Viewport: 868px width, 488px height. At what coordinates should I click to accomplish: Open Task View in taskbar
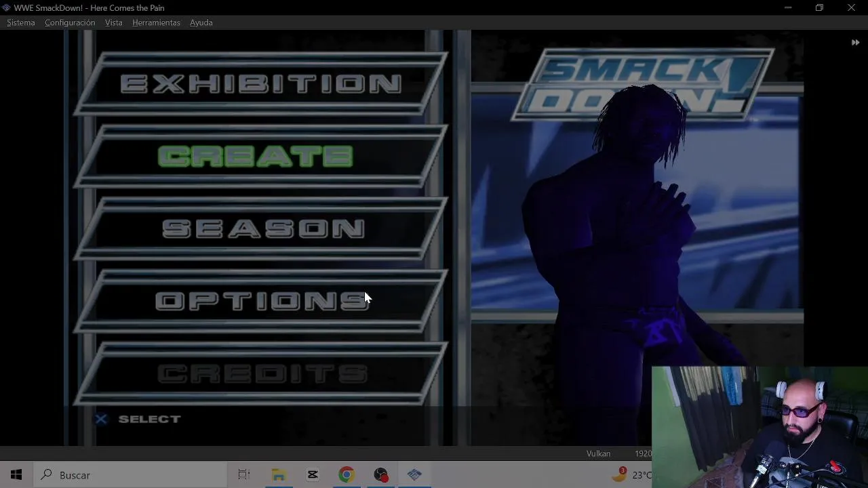[244, 475]
